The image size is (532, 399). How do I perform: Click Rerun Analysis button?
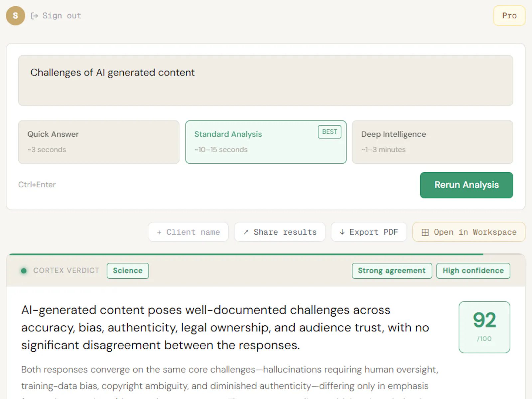click(x=466, y=185)
